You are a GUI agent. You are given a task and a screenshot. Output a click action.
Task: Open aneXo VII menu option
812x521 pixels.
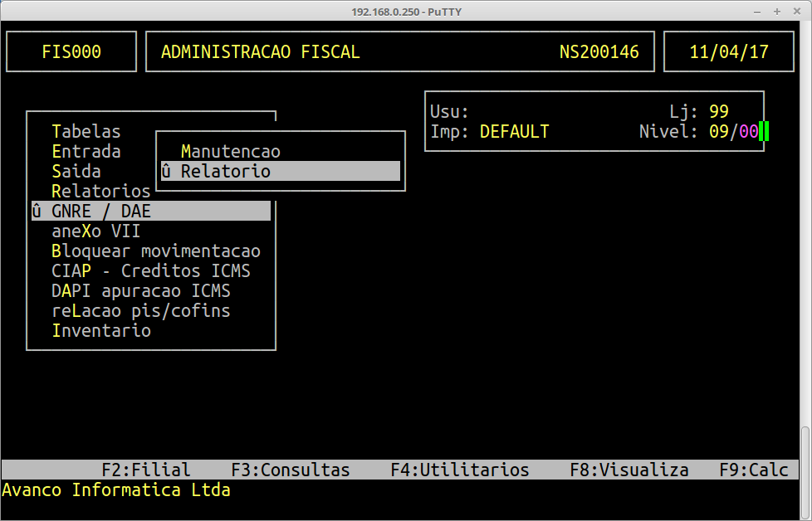[95, 231]
